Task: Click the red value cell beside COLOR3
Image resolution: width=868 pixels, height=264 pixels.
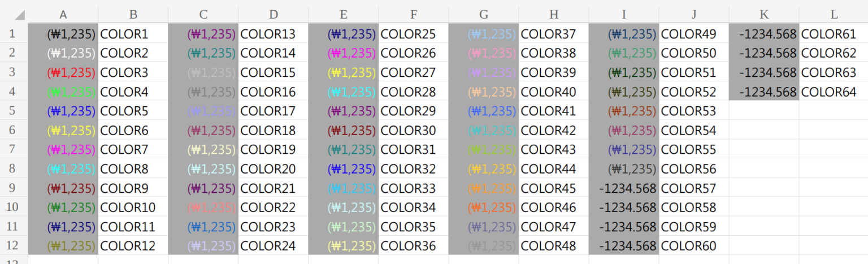Action: pos(63,72)
